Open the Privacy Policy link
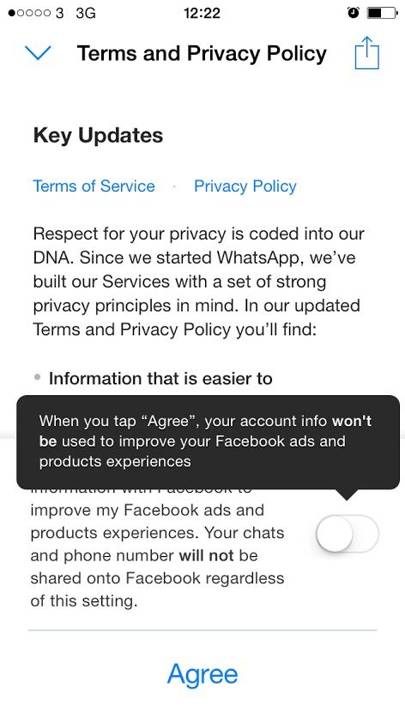 pyautogui.click(x=245, y=186)
